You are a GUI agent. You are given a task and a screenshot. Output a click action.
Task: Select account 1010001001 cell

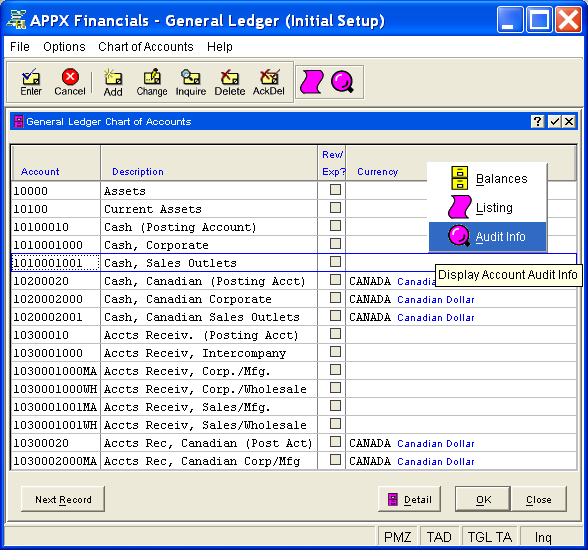pos(56,263)
